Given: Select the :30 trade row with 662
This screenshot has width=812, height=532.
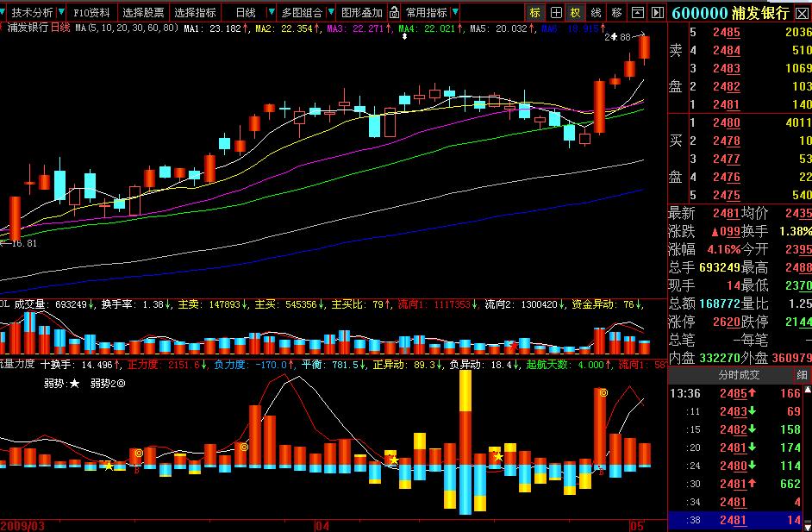Looking at the screenshot, I should tap(736, 484).
